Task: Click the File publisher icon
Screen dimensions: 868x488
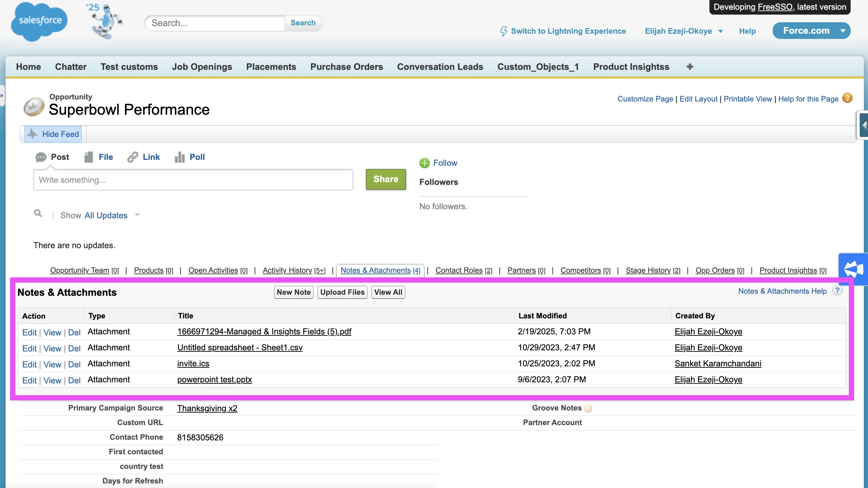Action: pos(89,157)
